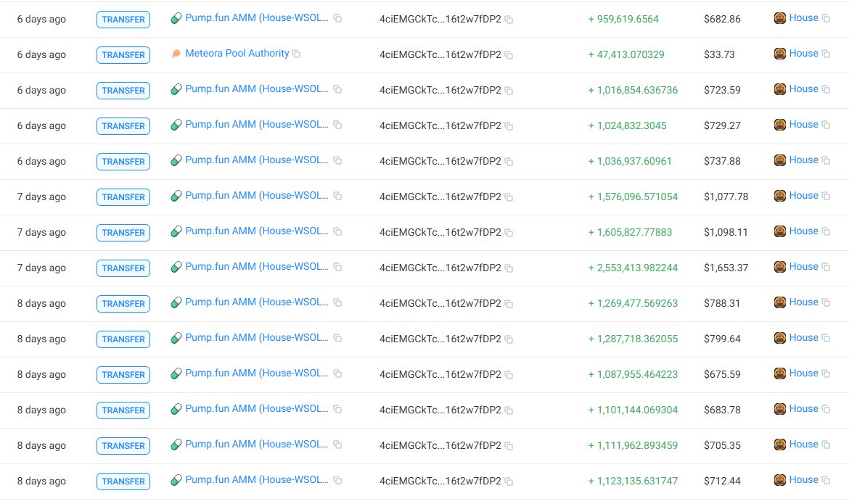Click Pump.fun pill icon in $705.35 row

coord(176,445)
